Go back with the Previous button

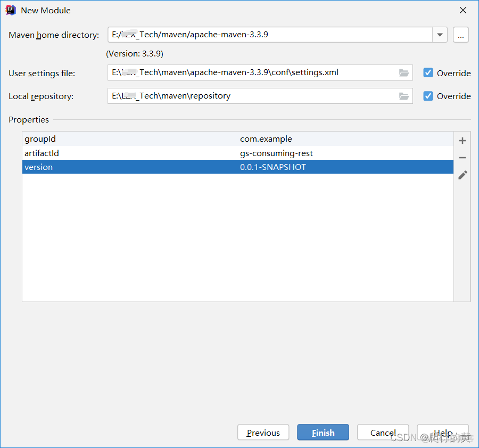pos(263,433)
